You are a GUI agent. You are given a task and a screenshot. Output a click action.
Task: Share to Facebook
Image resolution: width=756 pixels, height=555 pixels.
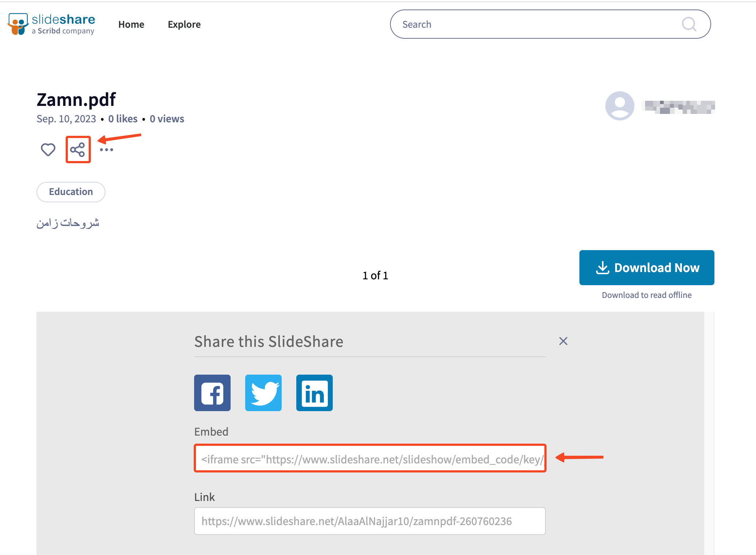212,393
